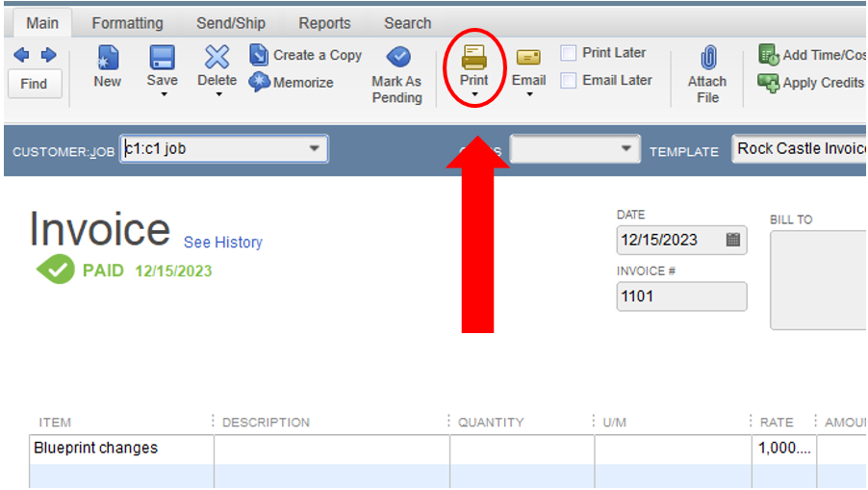Click the Bill To address box
This screenshot has height=490, width=868.
tap(818, 280)
